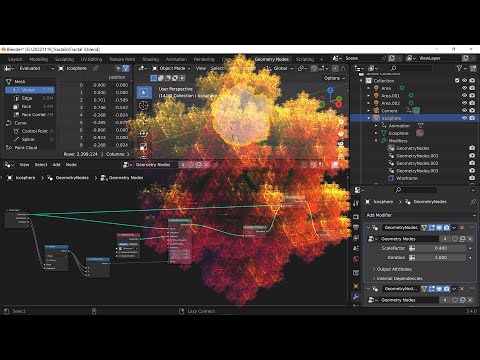The image size is (480, 360).
Task: Toggle first GeometryNodes modifier render display
Action: [447, 228]
